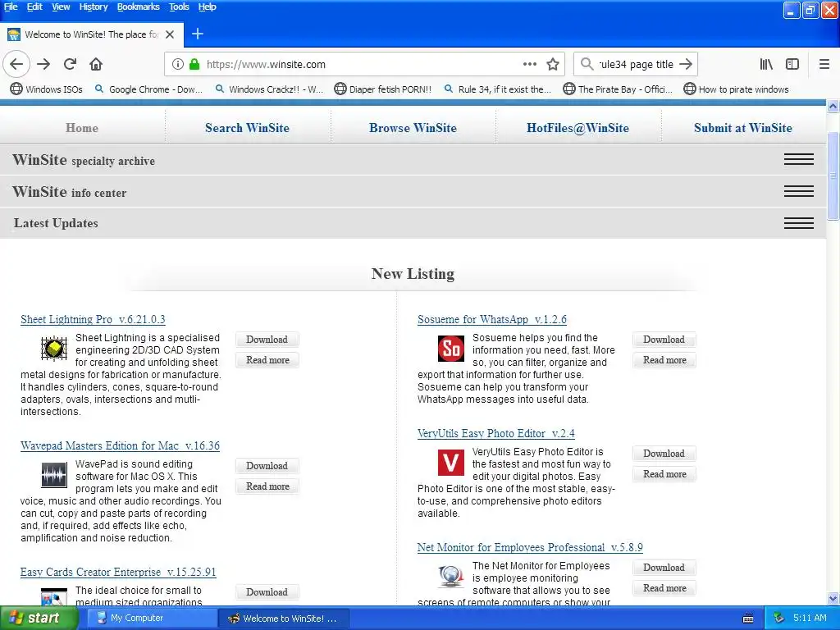Open a new tab with plus button
This screenshot has width=840, height=630.
coord(198,34)
